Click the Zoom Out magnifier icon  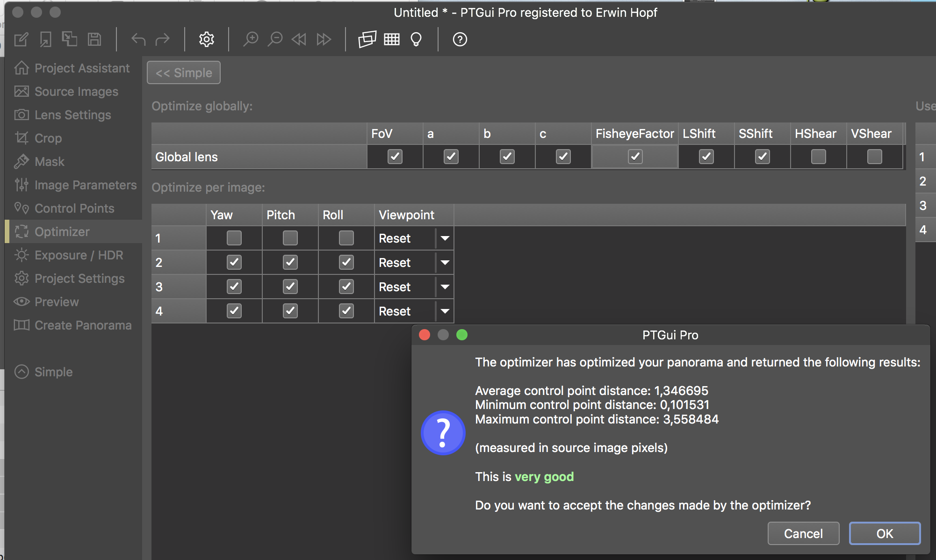click(275, 39)
